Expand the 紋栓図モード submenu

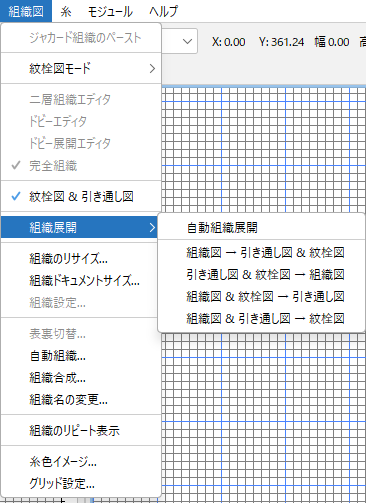coord(81,68)
